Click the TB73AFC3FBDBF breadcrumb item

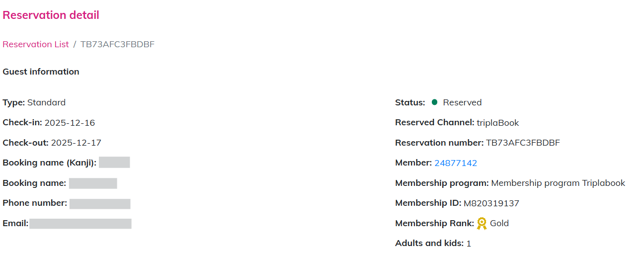pos(117,44)
